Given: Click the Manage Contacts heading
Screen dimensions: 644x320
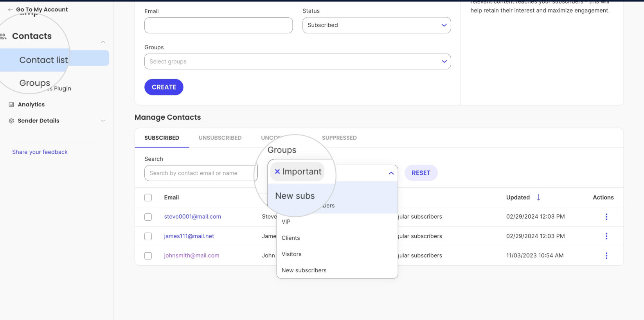Looking at the screenshot, I should pyautogui.click(x=167, y=117).
